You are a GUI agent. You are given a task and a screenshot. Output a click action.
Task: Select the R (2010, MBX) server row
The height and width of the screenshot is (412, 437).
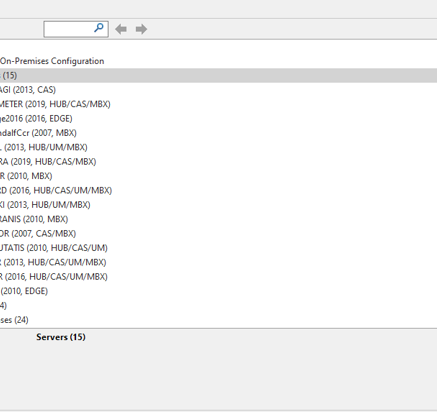point(26,176)
